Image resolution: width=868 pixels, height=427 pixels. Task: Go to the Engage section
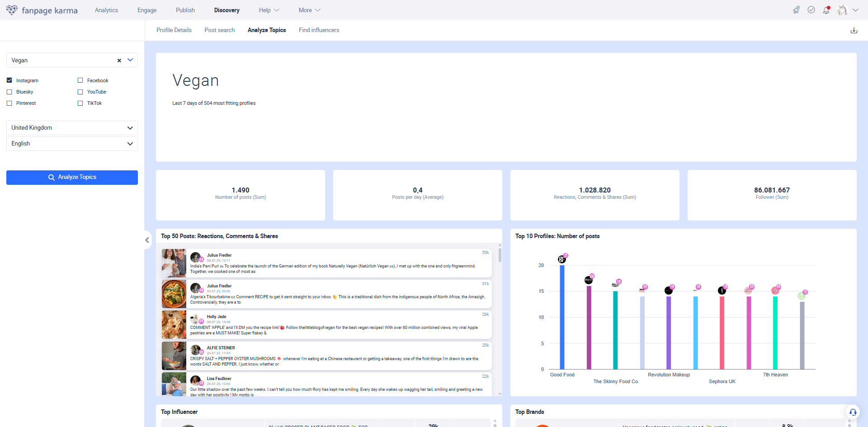click(147, 10)
